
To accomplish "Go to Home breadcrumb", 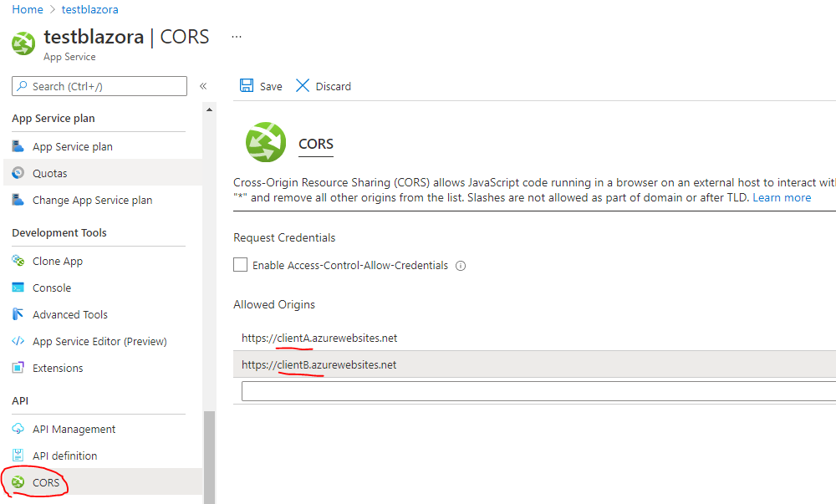I will click(x=28, y=9).
